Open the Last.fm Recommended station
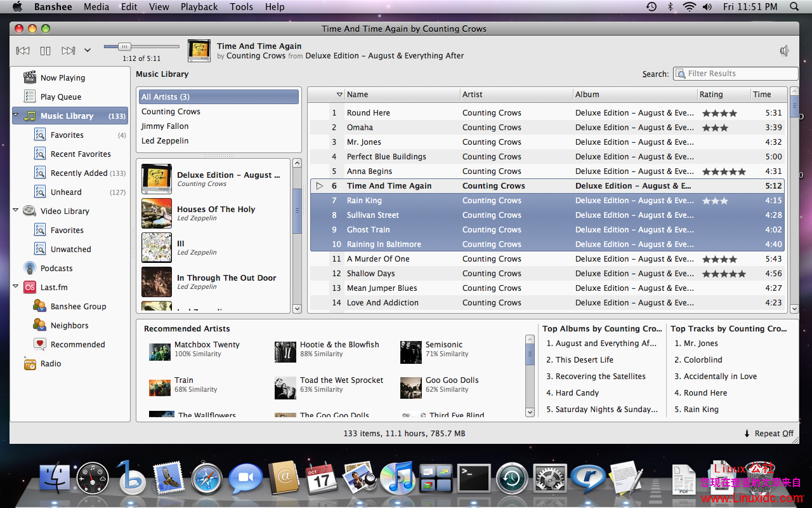 point(77,344)
